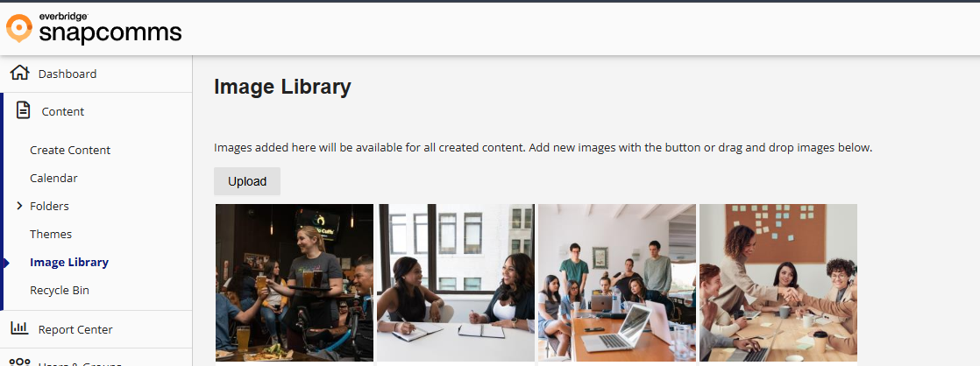Open the Themes page
This screenshot has height=366, width=980.
tap(51, 234)
